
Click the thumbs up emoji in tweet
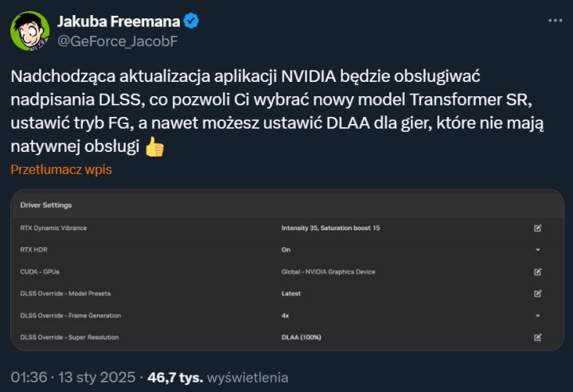tap(156, 146)
